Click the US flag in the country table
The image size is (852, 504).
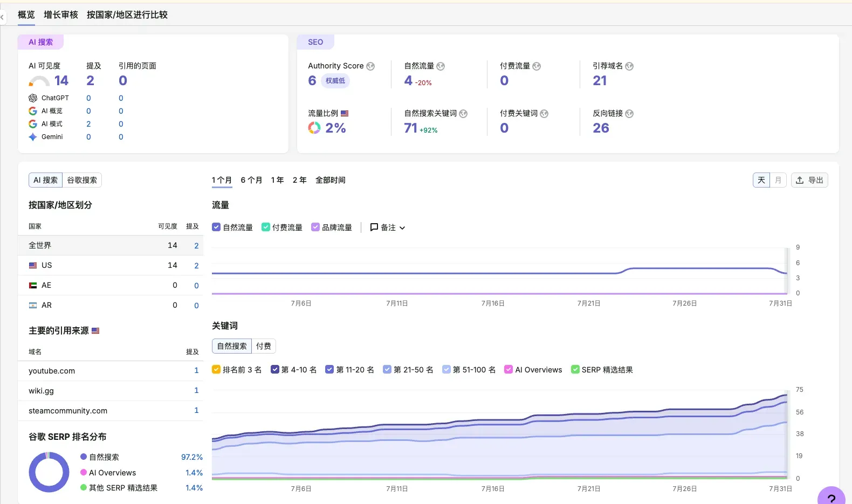tap(33, 265)
